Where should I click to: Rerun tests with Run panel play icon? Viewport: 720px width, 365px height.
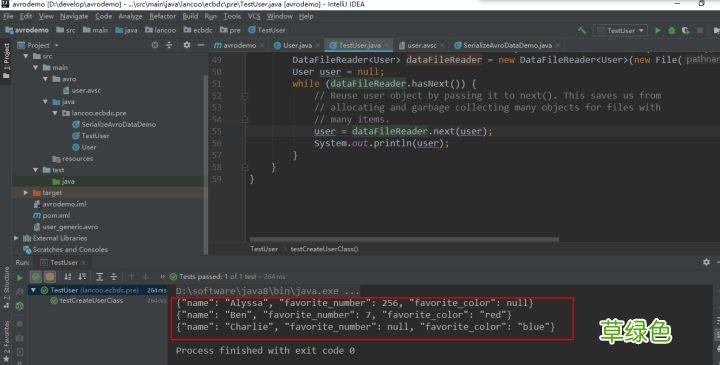click(x=20, y=277)
